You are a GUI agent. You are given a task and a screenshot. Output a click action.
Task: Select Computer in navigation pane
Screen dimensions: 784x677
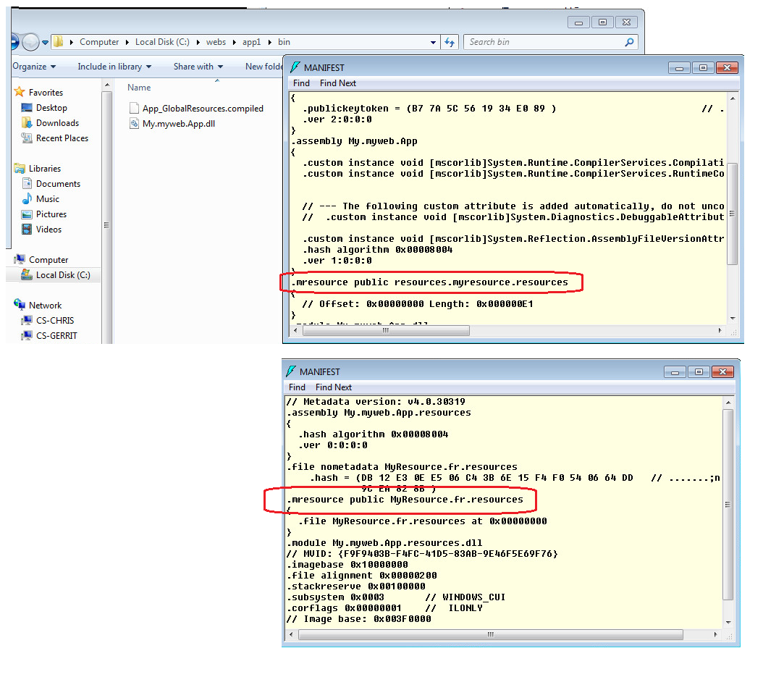click(x=49, y=259)
